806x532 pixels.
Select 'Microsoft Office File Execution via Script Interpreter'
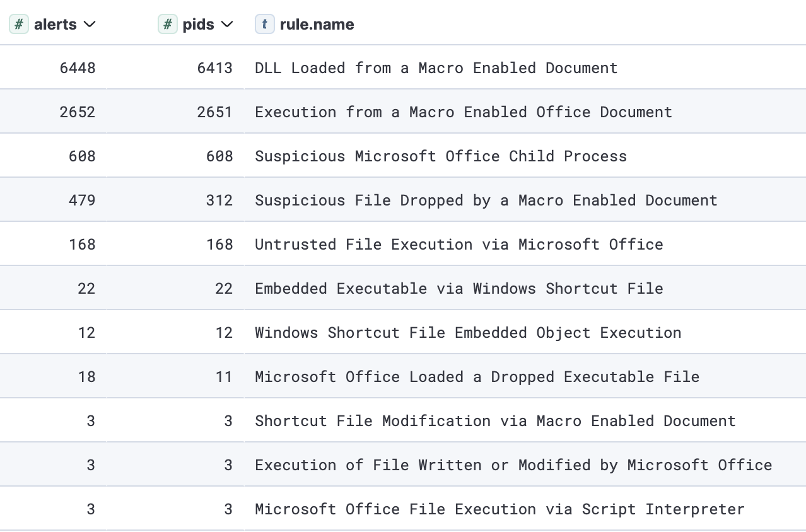coord(499,509)
